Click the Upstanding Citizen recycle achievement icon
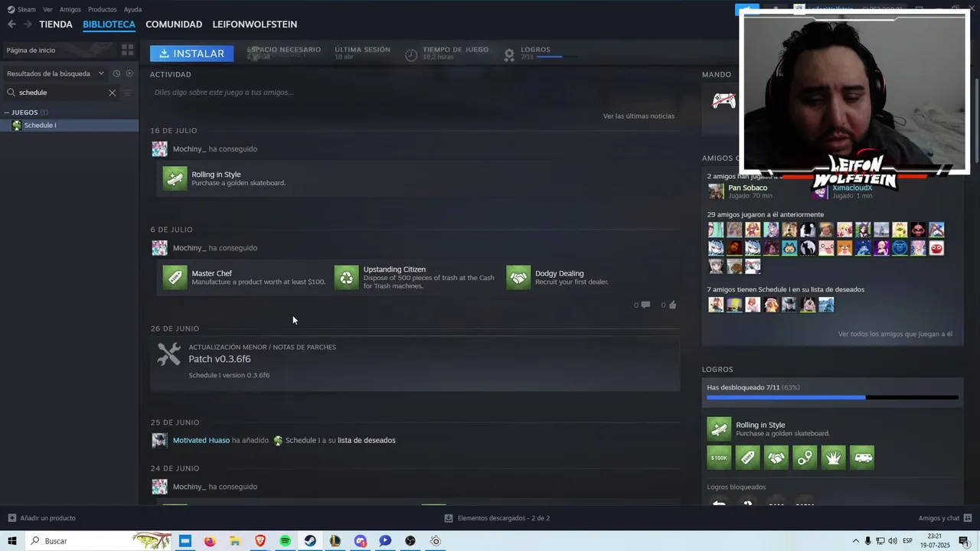Screen dimensions: 980x551 tap(347, 277)
